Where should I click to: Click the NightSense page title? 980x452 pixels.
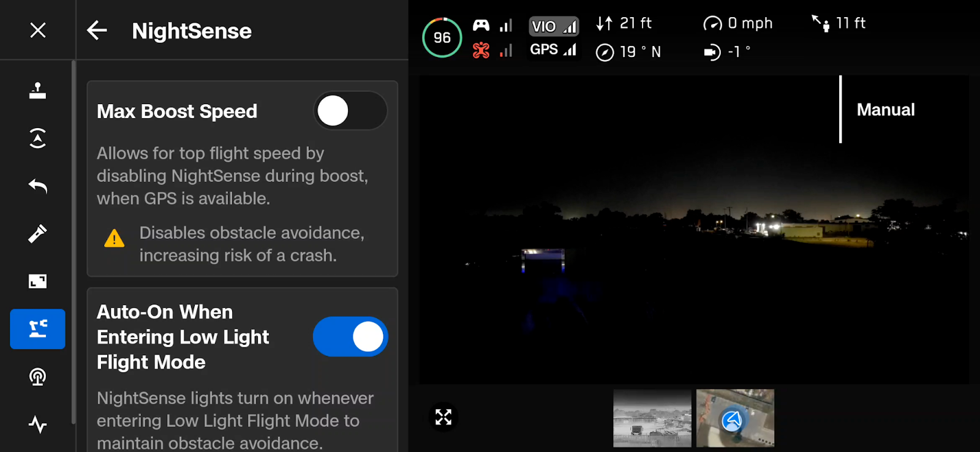tap(192, 31)
